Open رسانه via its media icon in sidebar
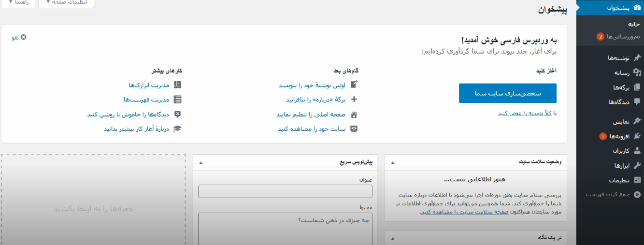This screenshot has width=644, height=245. tap(637, 72)
